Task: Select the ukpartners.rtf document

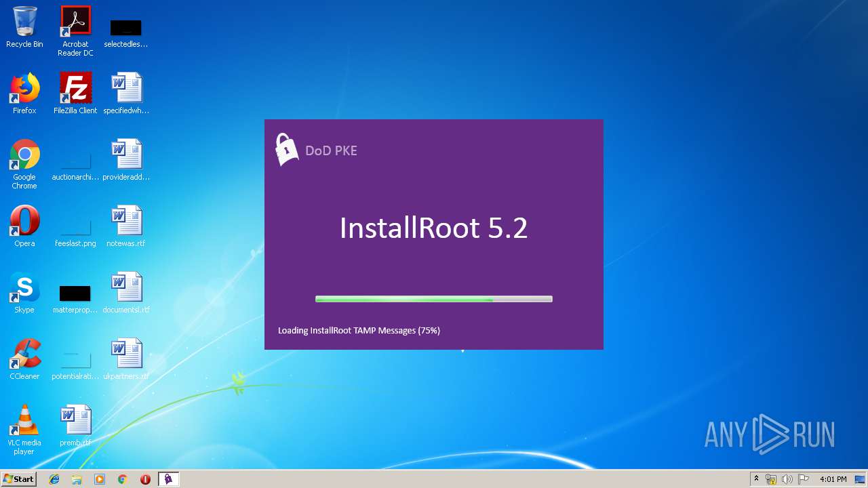Action: click(126, 359)
